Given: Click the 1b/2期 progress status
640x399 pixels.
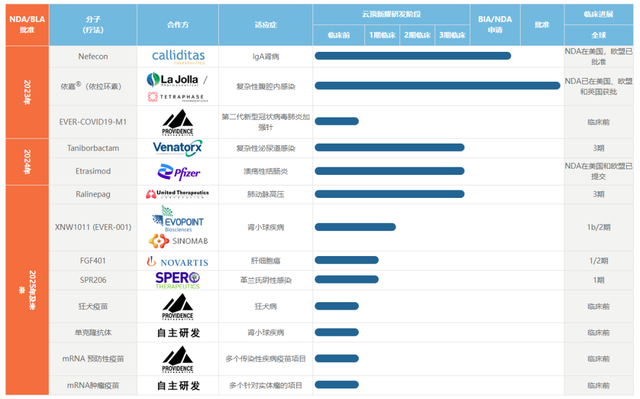Looking at the screenshot, I should tap(598, 227).
